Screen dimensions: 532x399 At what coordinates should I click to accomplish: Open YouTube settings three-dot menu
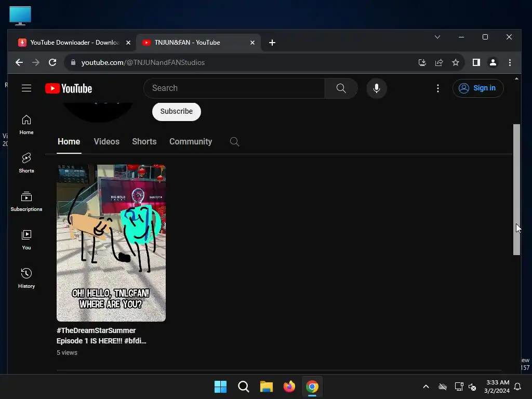point(437,88)
